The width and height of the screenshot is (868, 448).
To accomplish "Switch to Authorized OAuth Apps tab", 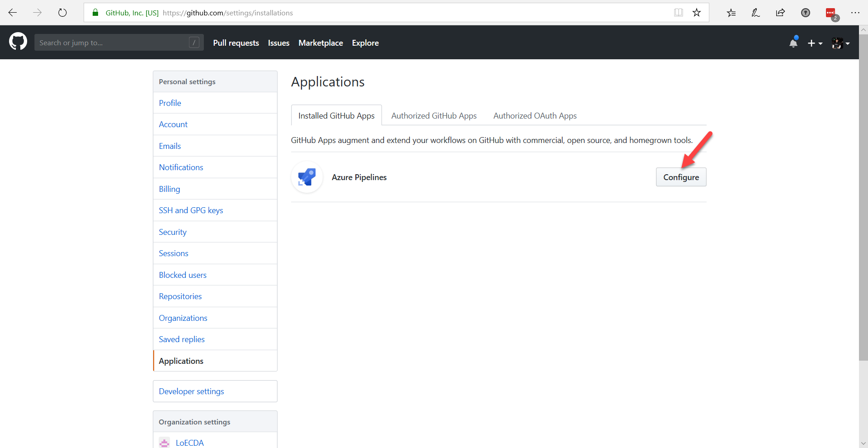I will tap(535, 115).
